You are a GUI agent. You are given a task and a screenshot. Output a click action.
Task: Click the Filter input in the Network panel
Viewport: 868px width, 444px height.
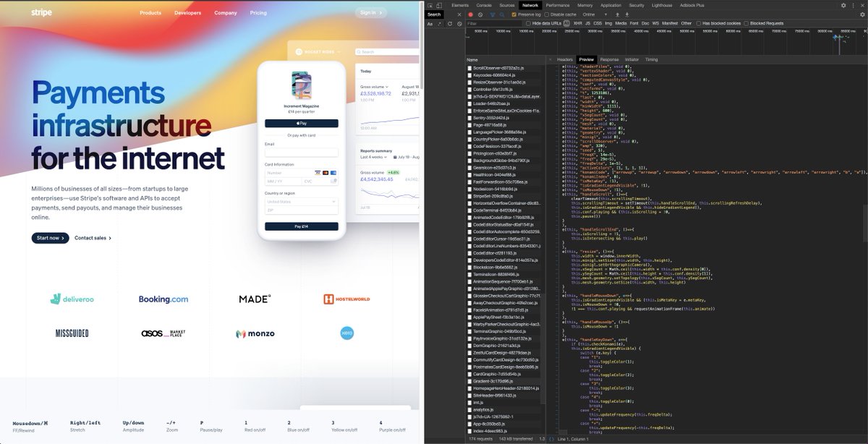pos(493,23)
